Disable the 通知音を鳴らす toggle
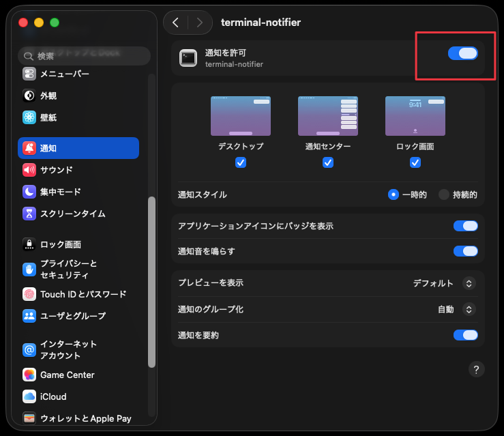504x436 pixels. (x=465, y=251)
